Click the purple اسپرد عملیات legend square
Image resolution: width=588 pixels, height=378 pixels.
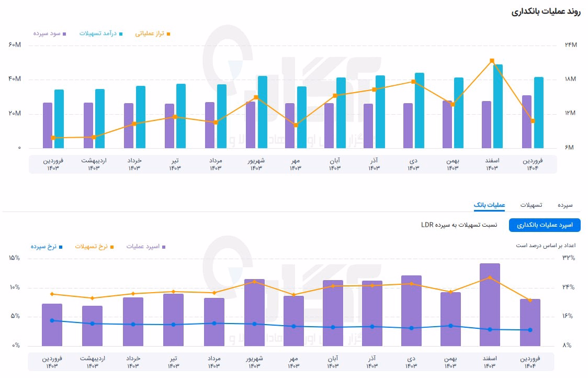click(x=164, y=247)
